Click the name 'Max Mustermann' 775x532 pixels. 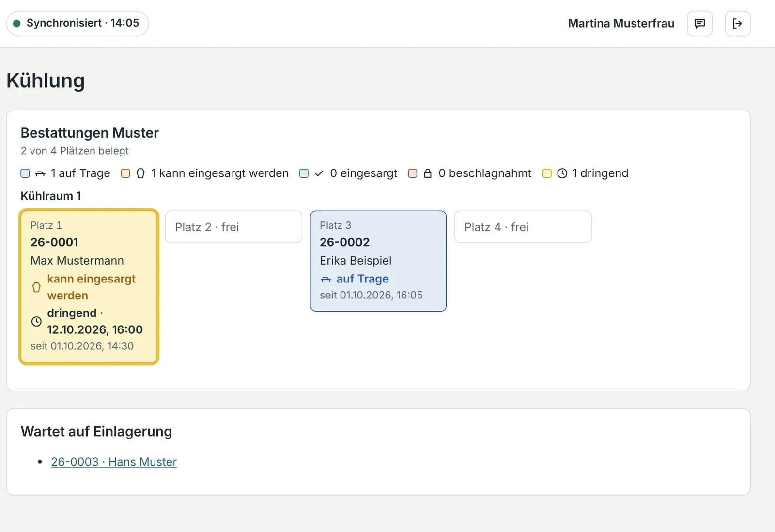(x=77, y=261)
